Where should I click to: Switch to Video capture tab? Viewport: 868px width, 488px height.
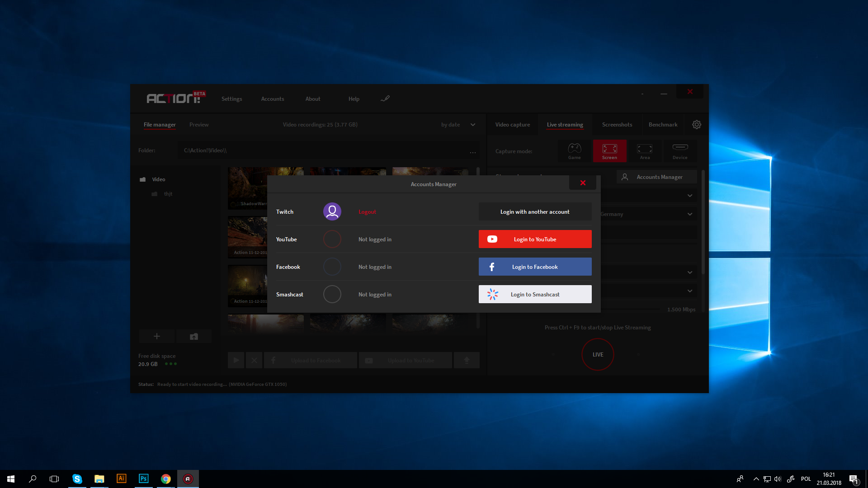(512, 125)
